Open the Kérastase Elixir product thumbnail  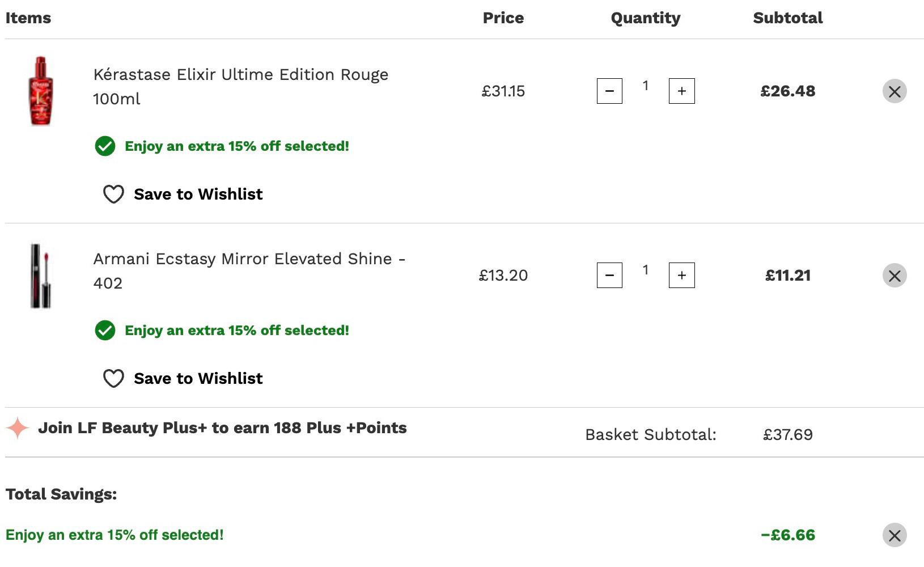40,91
